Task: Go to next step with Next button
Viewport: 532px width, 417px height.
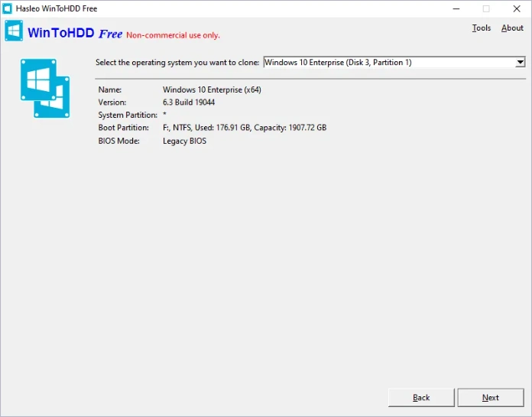Action: [x=491, y=397]
